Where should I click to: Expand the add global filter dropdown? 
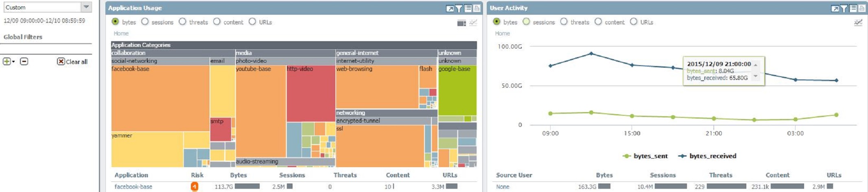coord(13,62)
